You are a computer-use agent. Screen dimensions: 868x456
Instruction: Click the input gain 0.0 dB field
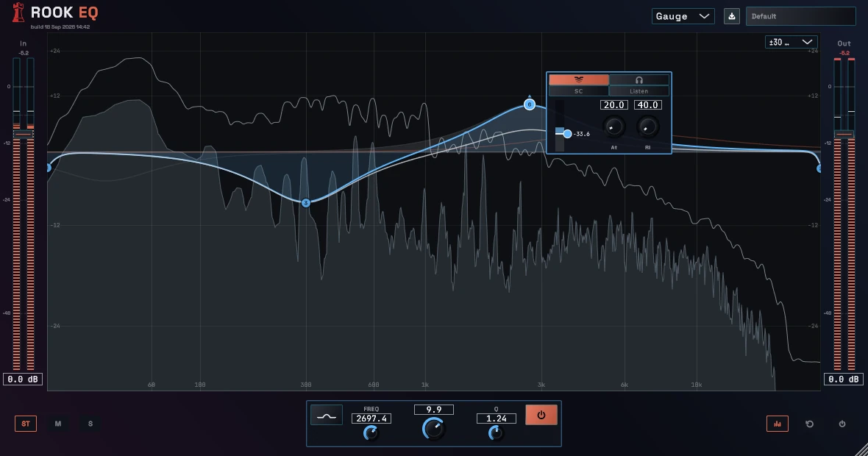pos(23,379)
